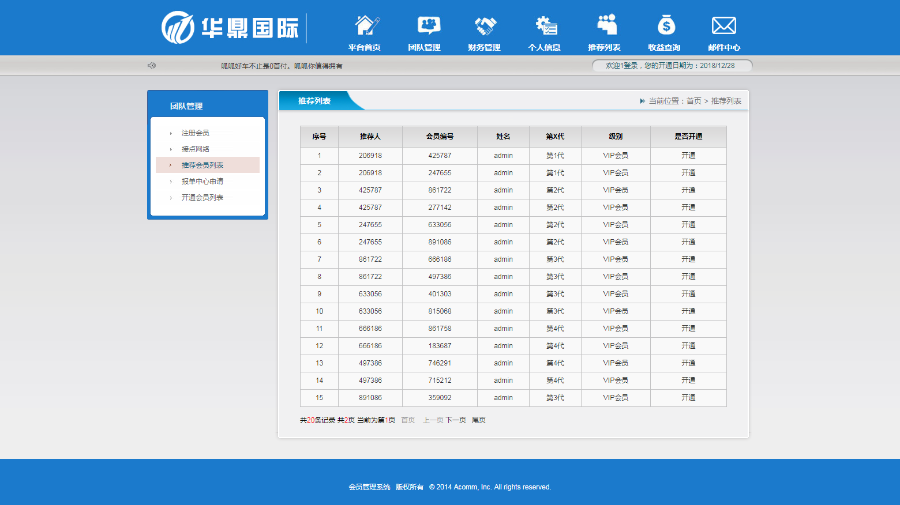Click the 华鼎国际 logo
Viewport: 900px width, 505px height.
pos(230,28)
